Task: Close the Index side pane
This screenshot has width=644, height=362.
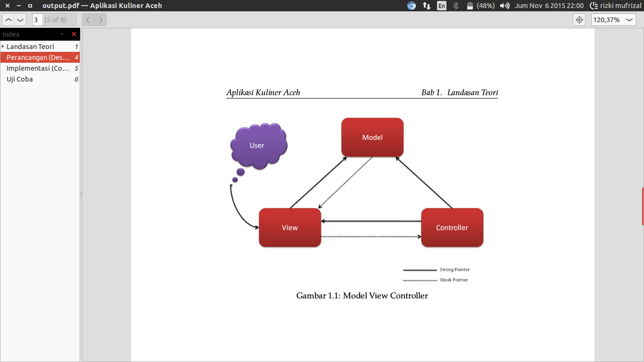Action: coord(74,34)
